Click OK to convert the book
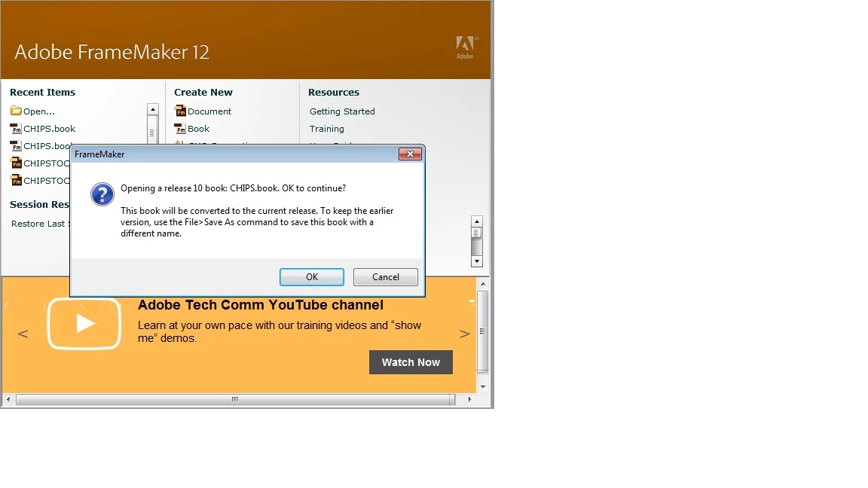Viewport: 868px width, 488px height. point(312,277)
